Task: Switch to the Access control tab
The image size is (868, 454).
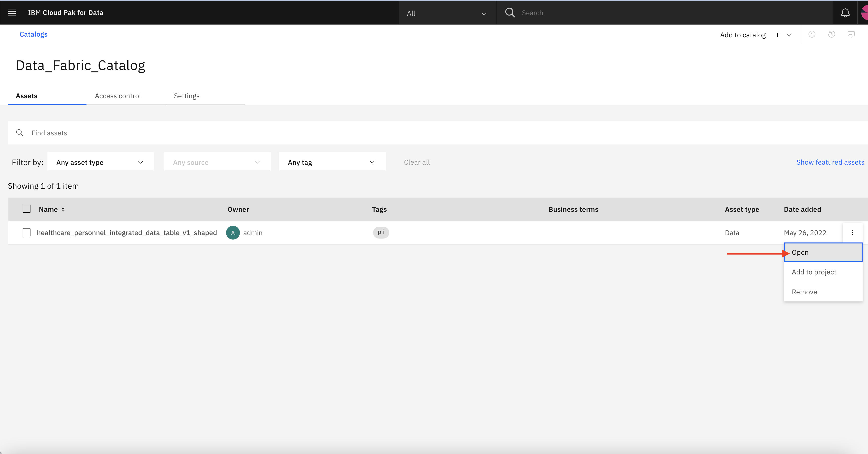Action: pos(126,96)
